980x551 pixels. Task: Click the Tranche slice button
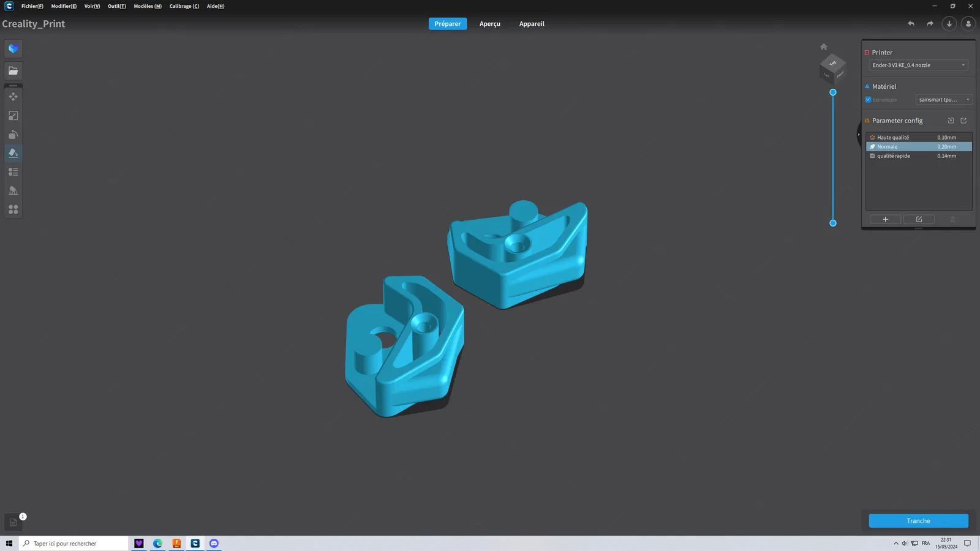click(x=918, y=521)
